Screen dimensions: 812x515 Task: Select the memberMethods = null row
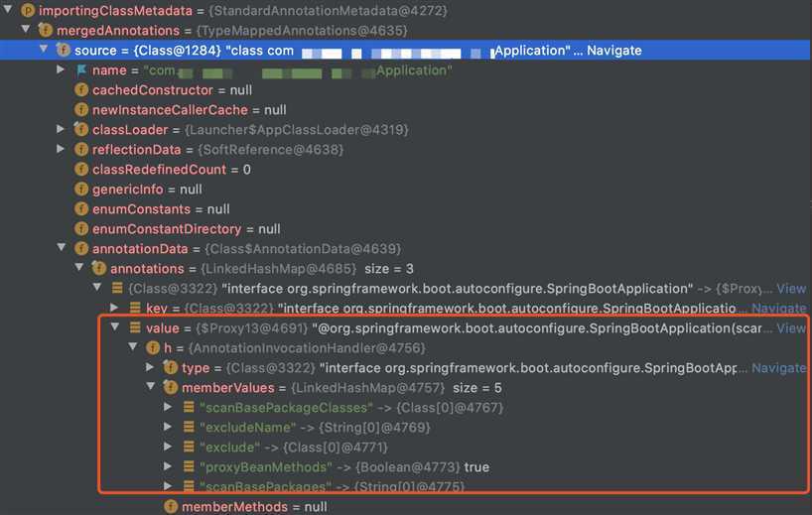406,506
